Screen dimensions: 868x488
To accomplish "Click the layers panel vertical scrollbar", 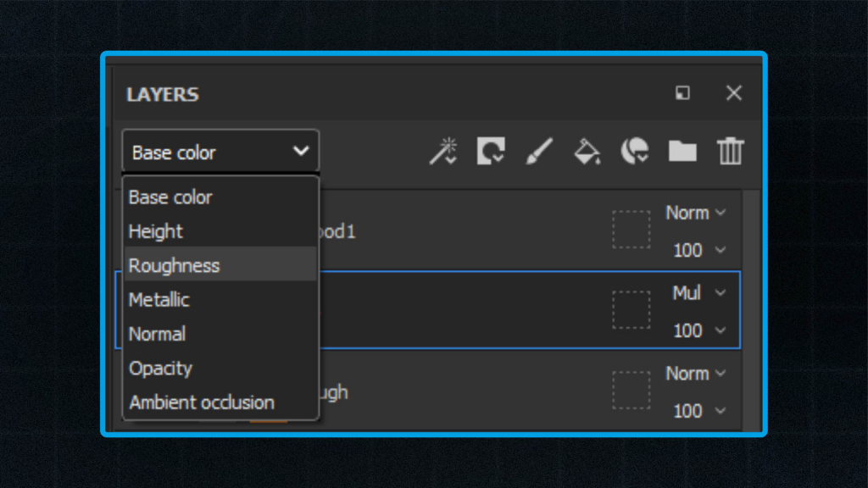I will (x=751, y=310).
